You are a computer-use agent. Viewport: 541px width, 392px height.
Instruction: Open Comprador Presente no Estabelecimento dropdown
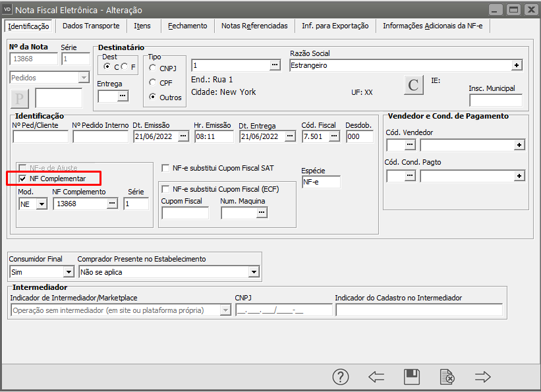click(254, 271)
